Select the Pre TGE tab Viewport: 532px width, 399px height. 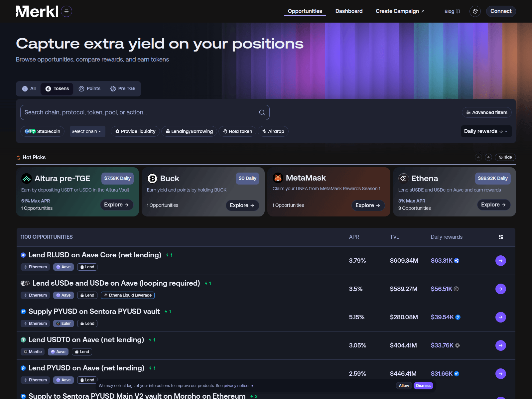click(123, 89)
